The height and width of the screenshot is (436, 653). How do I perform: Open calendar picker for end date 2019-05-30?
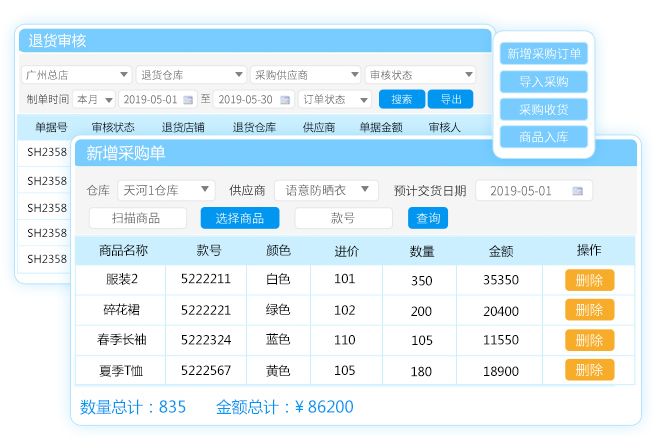285,100
